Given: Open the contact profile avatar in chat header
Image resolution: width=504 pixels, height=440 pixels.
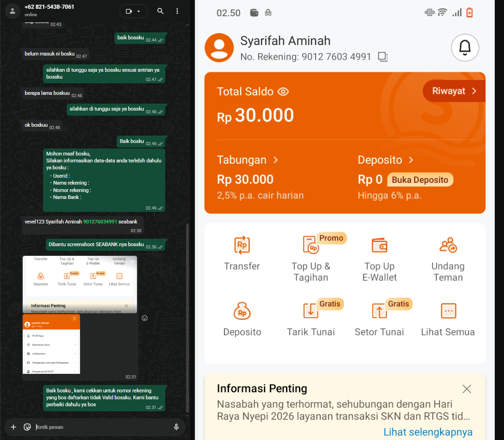Looking at the screenshot, I should (12, 11).
